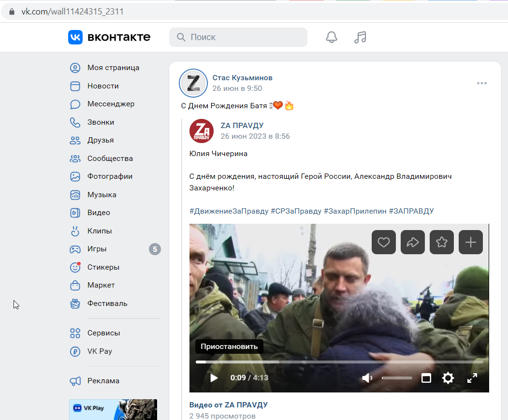Screen dimensions: 508x420
Task: Click the Игры badge showing 5
Action: tap(155, 249)
